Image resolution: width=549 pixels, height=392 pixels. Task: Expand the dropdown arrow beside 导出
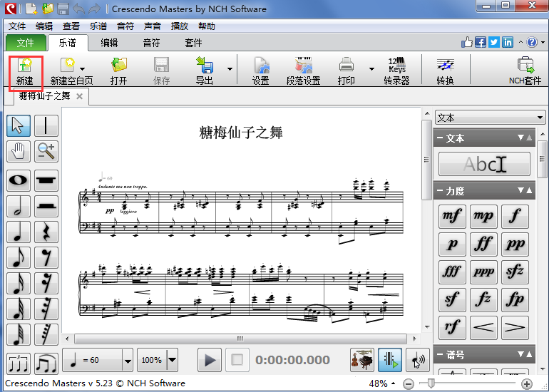click(x=230, y=69)
